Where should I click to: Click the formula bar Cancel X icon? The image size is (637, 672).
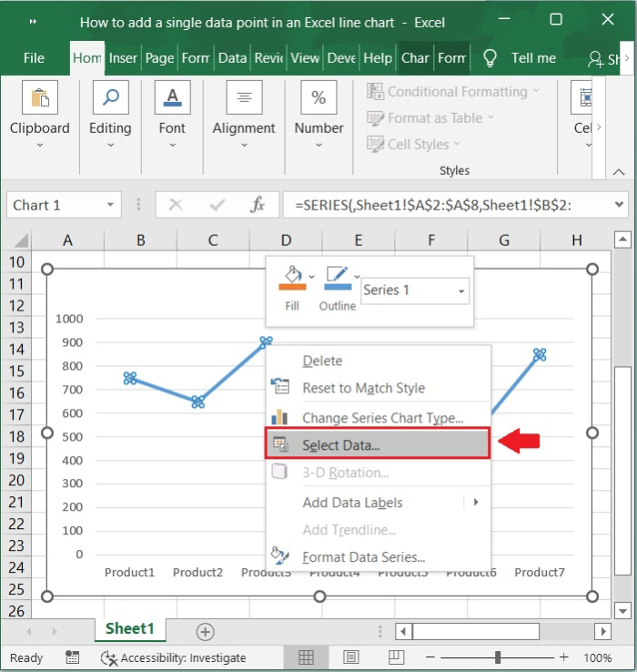[176, 205]
